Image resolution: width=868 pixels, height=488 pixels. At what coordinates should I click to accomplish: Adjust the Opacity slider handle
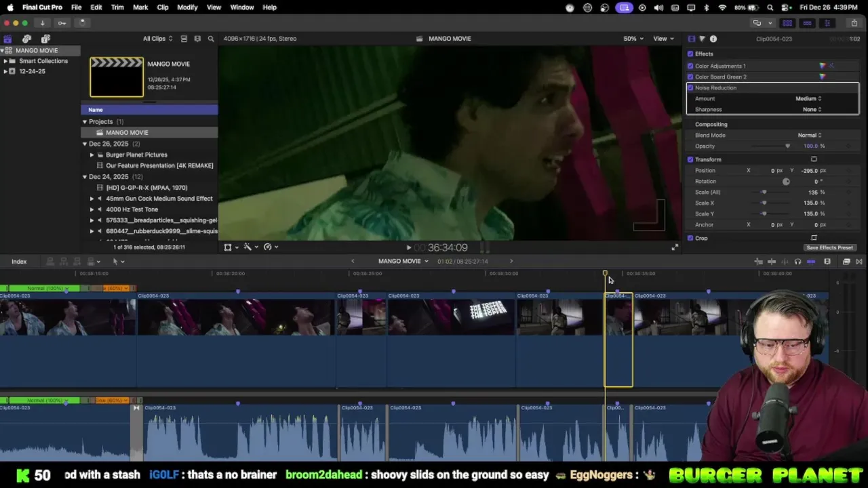pos(787,146)
